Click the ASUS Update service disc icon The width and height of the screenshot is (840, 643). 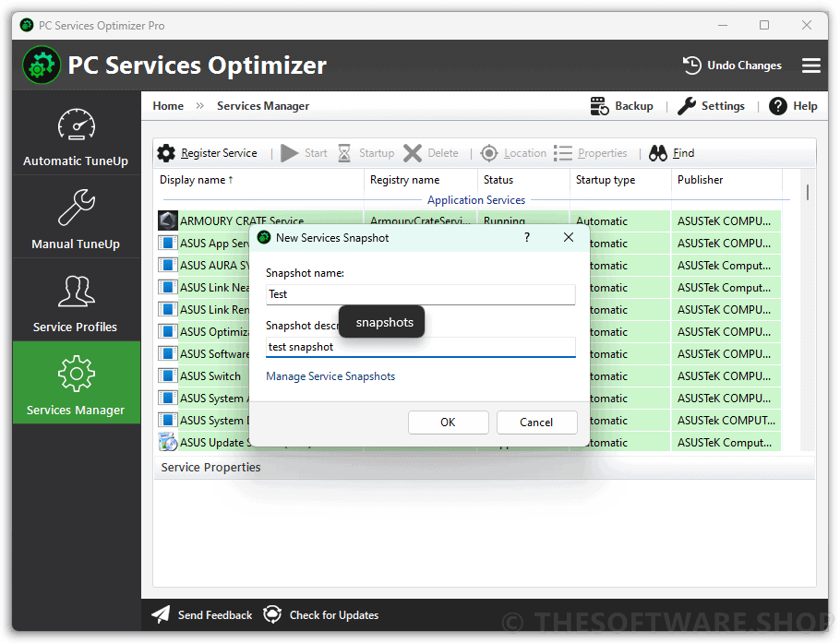point(168,442)
